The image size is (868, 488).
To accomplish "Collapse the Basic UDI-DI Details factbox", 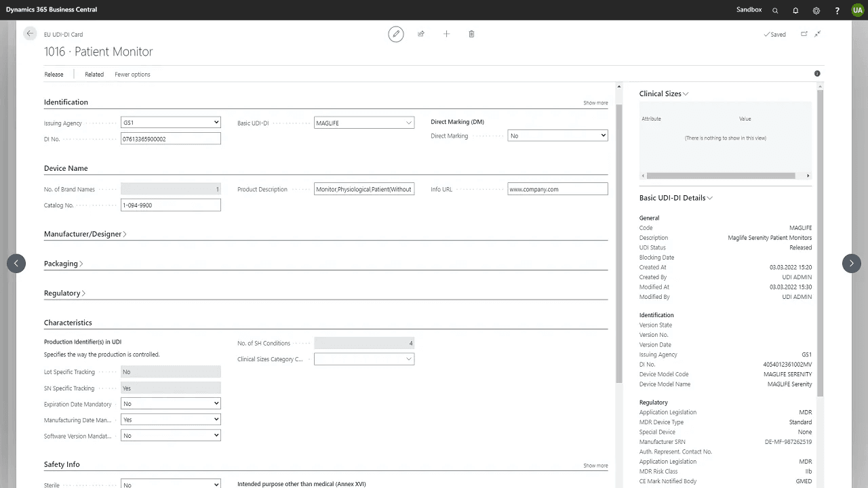I will [x=676, y=198].
